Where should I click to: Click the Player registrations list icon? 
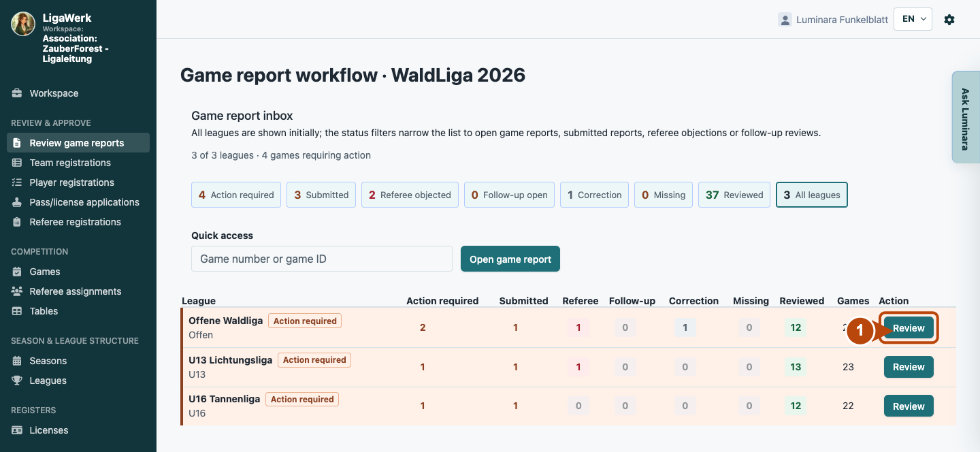pyautogui.click(x=17, y=182)
